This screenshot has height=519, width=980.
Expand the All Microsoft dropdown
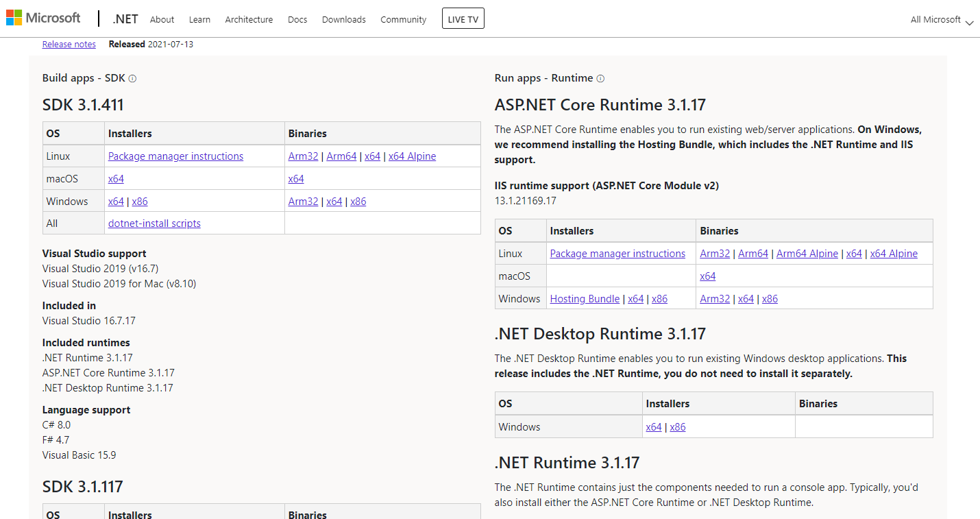(941, 20)
